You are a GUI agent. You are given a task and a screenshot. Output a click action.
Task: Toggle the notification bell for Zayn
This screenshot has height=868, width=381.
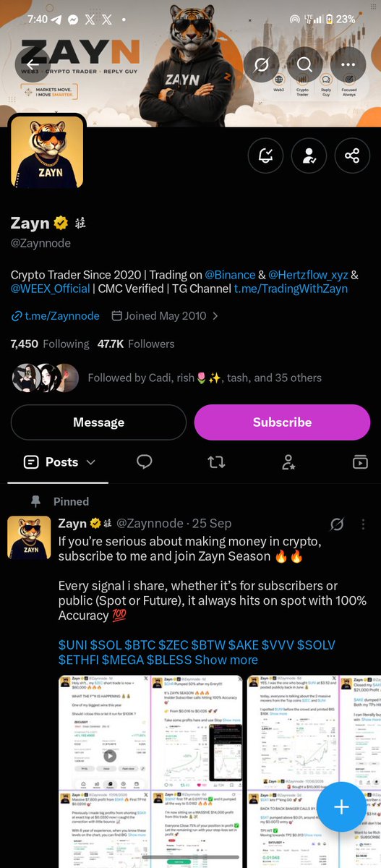[x=265, y=156]
